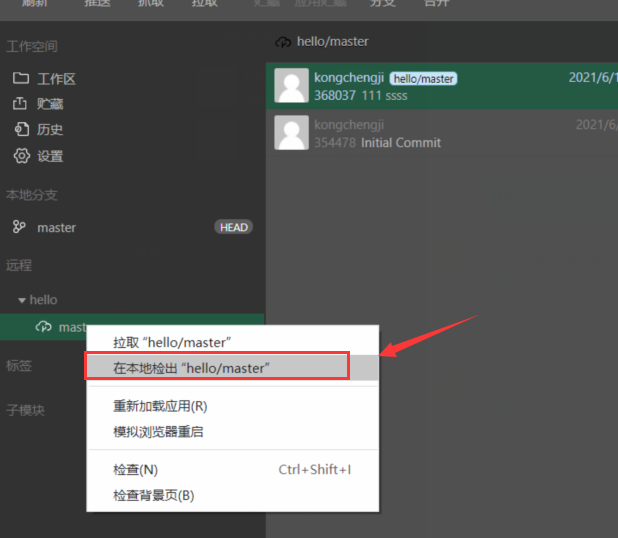Select commit message "111 ssss"
Image resolution: width=618 pixels, height=538 pixels.
pyautogui.click(x=384, y=95)
